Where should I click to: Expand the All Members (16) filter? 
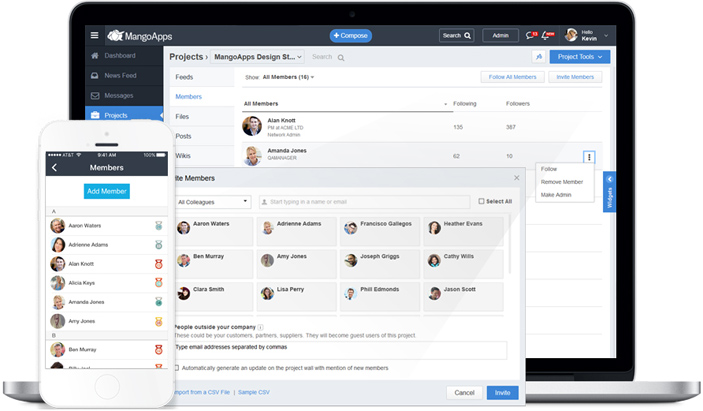pyautogui.click(x=288, y=77)
